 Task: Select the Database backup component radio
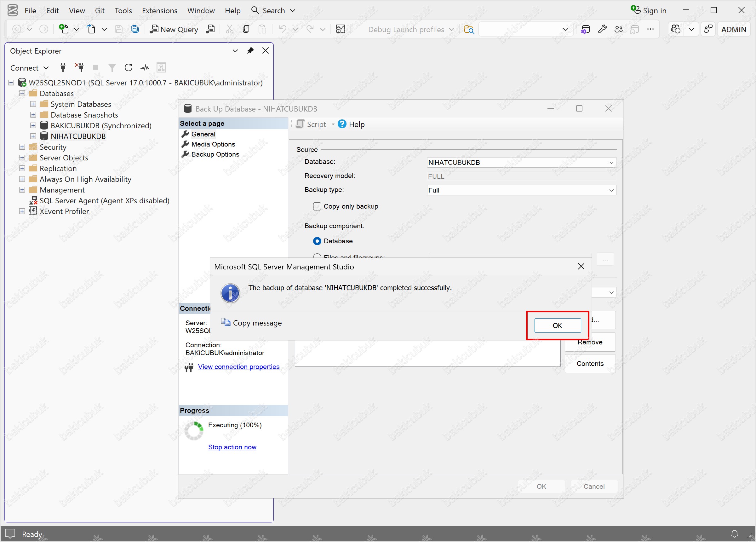coord(317,241)
